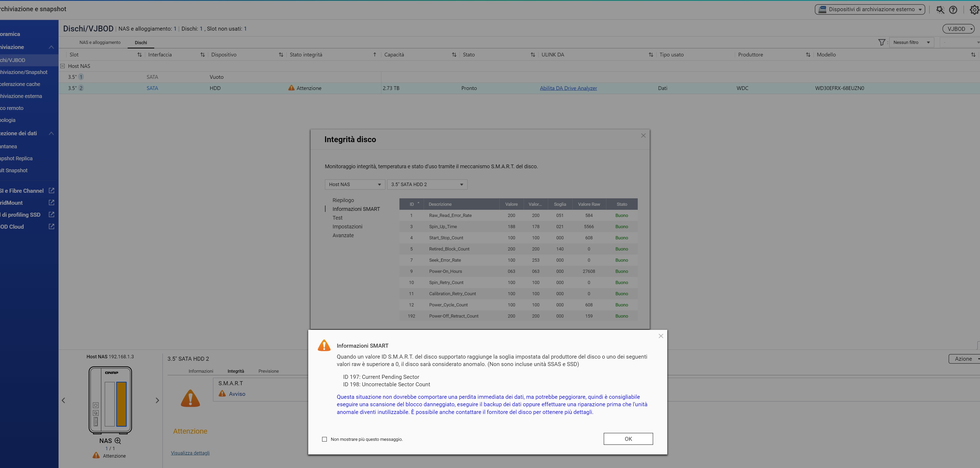Viewport: 980px width, 468px height.
Task: Open the SSD profiling tool external link icon
Action: click(51, 215)
